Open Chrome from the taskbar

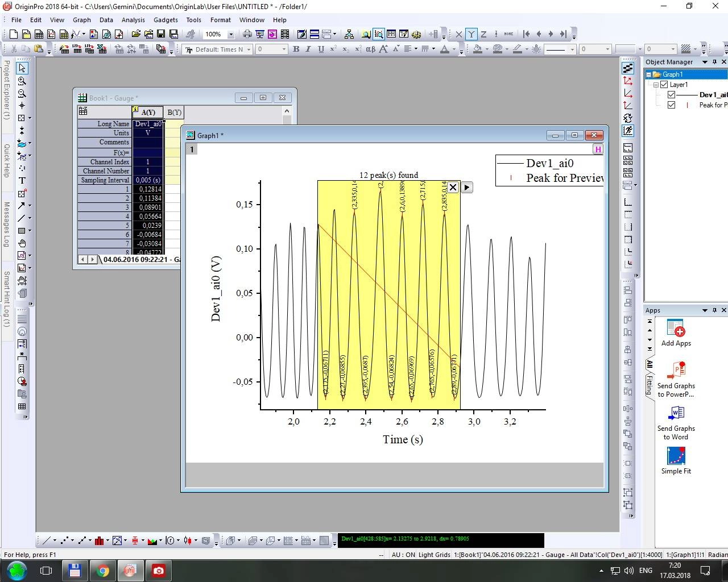pyautogui.click(x=103, y=571)
